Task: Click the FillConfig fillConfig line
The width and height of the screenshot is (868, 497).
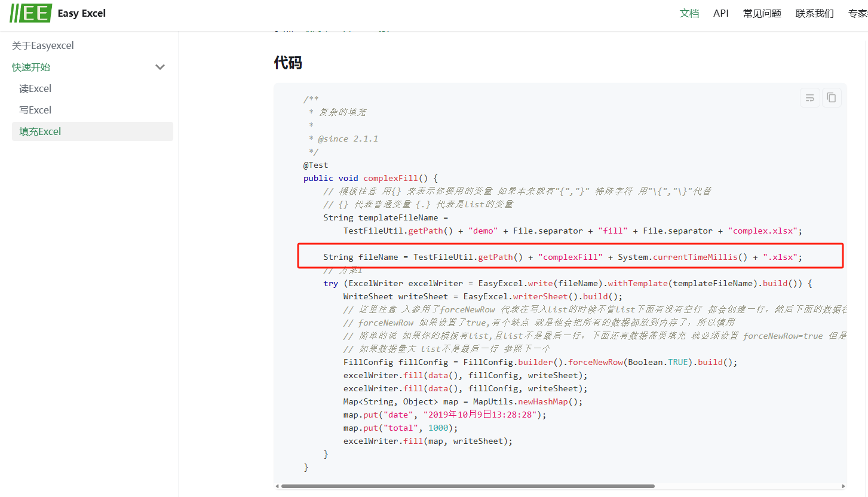Action: coord(540,362)
